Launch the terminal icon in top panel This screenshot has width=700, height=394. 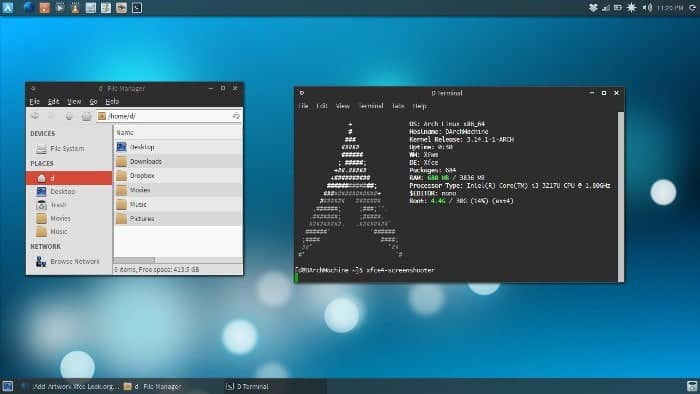click(x=137, y=8)
